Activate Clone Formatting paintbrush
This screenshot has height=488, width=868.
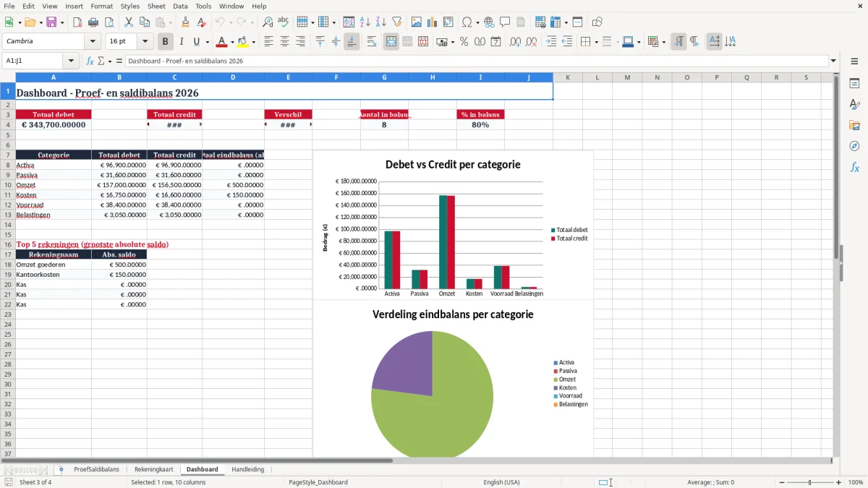(186, 22)
